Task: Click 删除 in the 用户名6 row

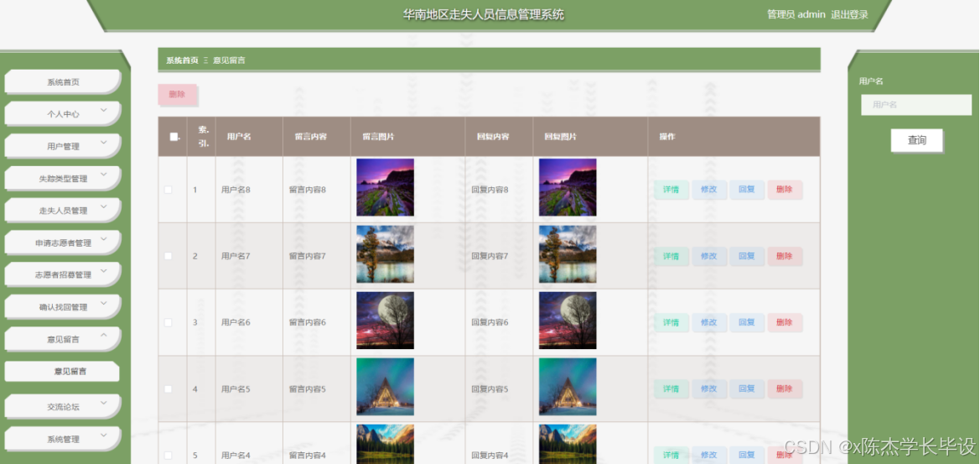Action: click(785, 322)
